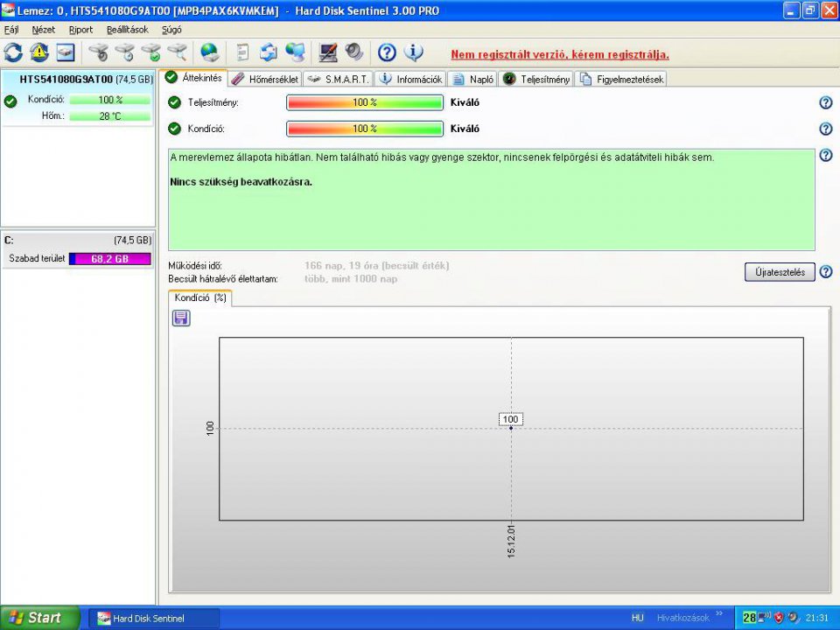Click the 'Nincs szükség beavatkozásra.' text
The height and width of the screenshot is (630, 840).
(x=241, y=182)
